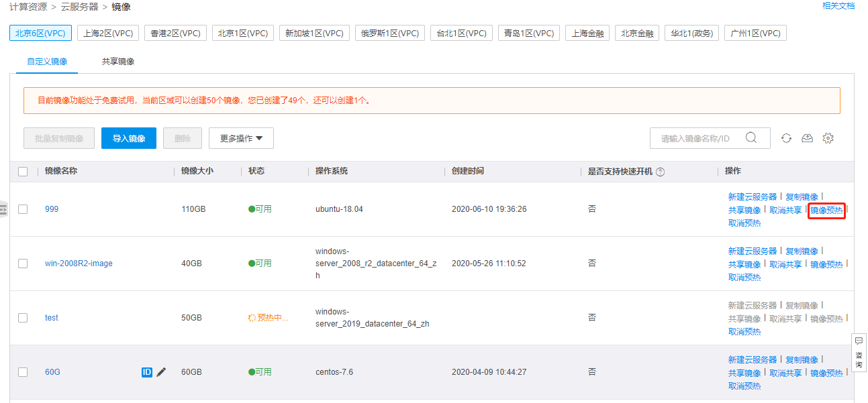Open the 更多操作 dropdown

click(x=241, y=138)
